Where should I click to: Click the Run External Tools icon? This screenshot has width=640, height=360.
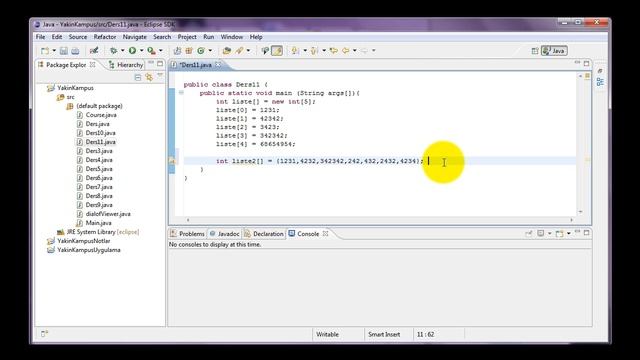[151, 51]
